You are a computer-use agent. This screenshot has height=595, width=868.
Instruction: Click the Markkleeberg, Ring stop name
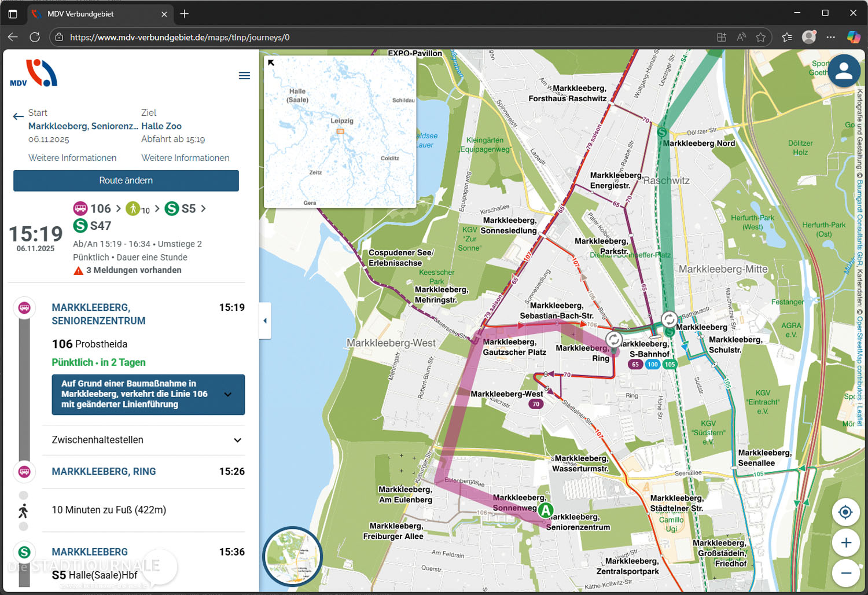point(104,472)
